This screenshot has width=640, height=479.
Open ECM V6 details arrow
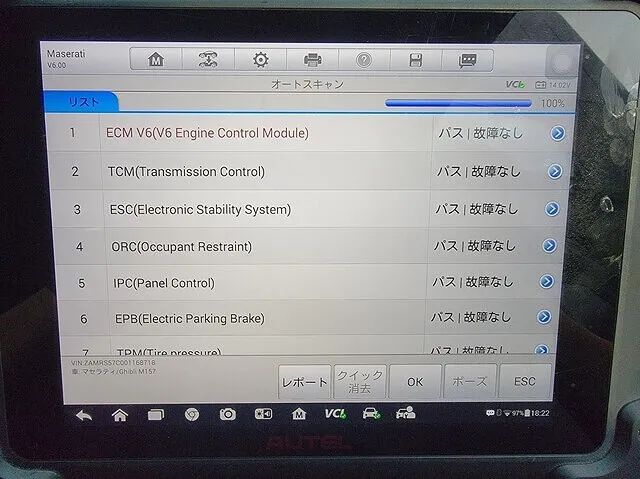click(x=558, y=133)
